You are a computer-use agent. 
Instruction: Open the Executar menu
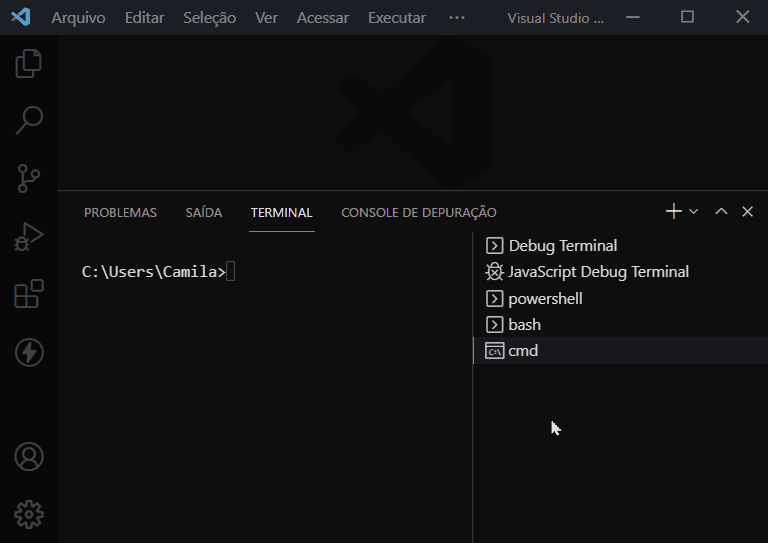(397, 18)
